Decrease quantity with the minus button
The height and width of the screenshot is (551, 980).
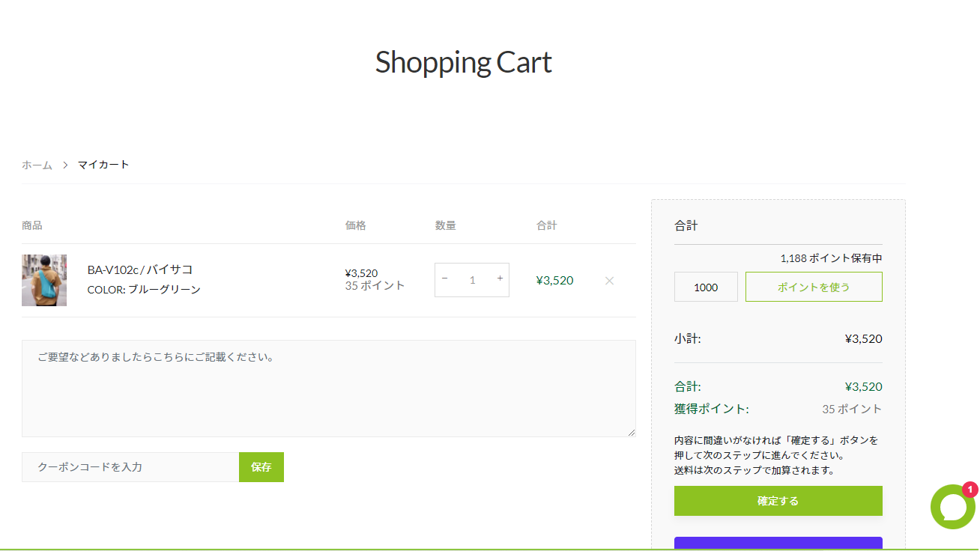[445, 279]
